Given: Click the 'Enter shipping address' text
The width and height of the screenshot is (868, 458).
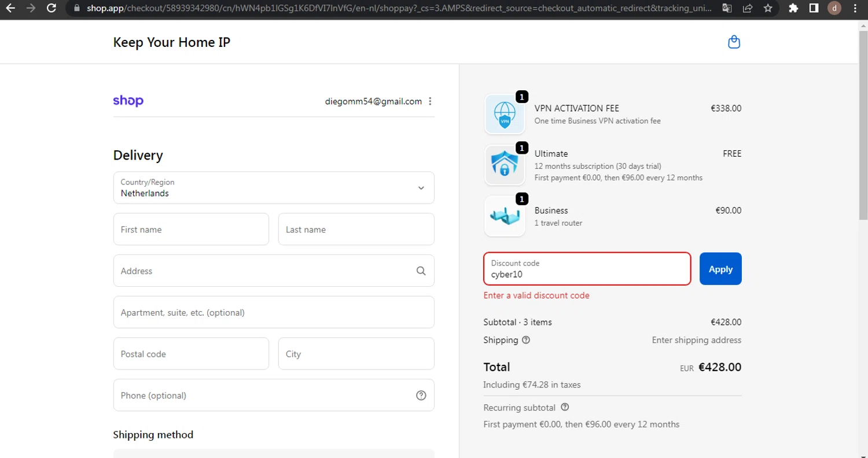Looking at the screenshot, I should (697, 340).
